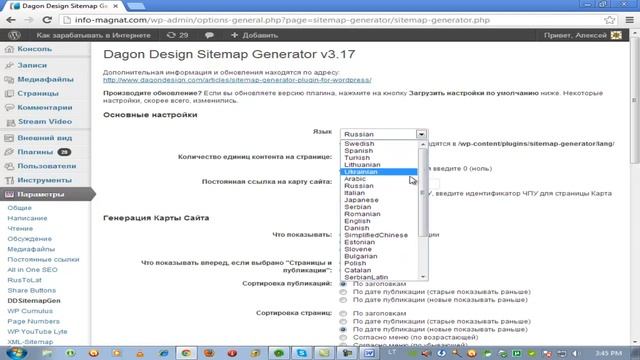Sort posts По заголовкам radio
Screen dimensions: 640x360
coord(343,284)
